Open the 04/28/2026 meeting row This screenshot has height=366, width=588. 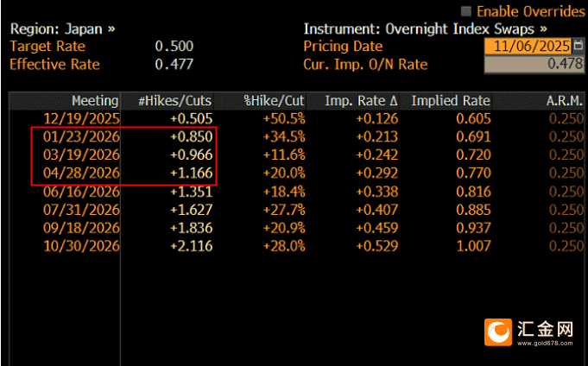[x=83, y=173]
